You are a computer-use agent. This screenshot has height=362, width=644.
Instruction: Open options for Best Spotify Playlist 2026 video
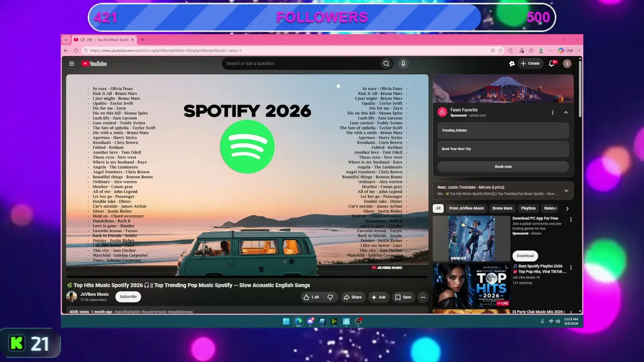click(x=571, y=267)
